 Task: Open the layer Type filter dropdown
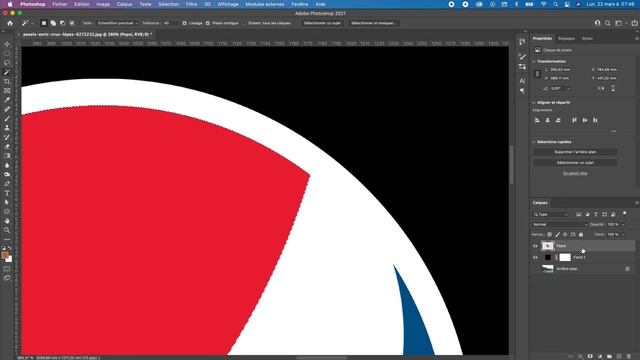pos(551,214)
